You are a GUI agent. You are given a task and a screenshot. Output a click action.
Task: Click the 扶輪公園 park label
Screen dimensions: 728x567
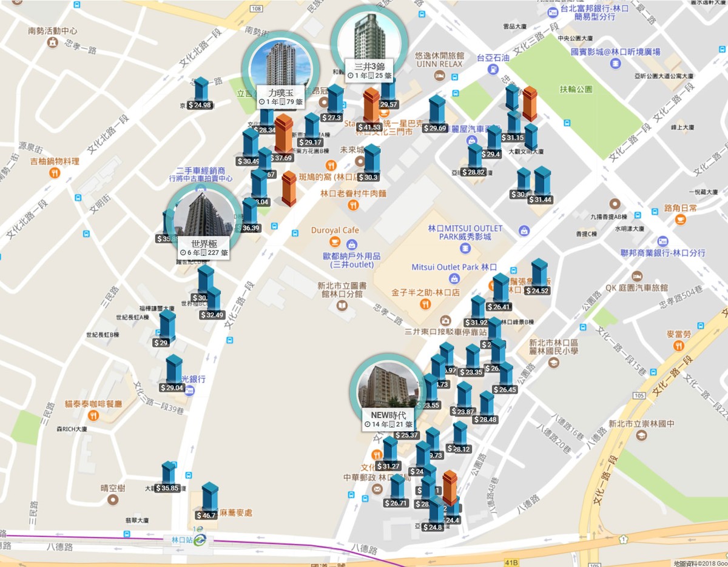click(x=576, y=89)
